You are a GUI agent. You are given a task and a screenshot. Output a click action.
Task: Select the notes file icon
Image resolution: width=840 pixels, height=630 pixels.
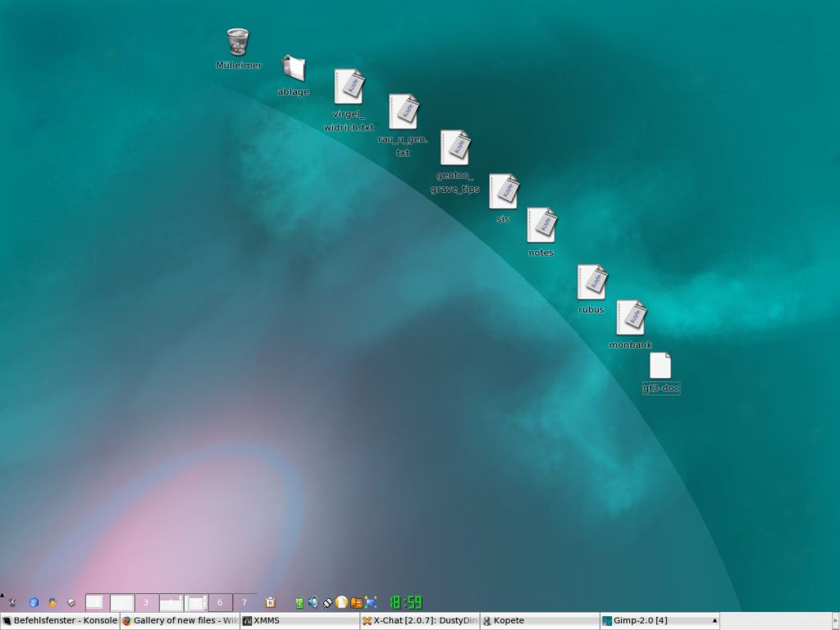(541, 225)
